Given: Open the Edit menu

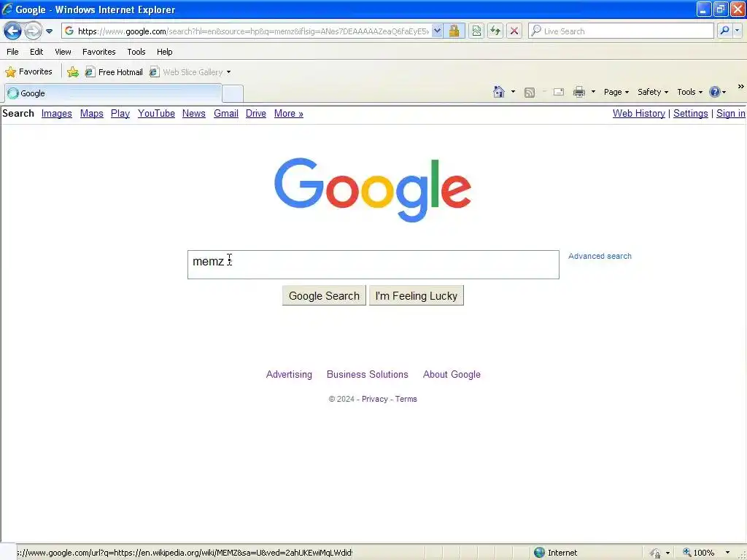Looking at the screenshot, I should tap(36, 52).
